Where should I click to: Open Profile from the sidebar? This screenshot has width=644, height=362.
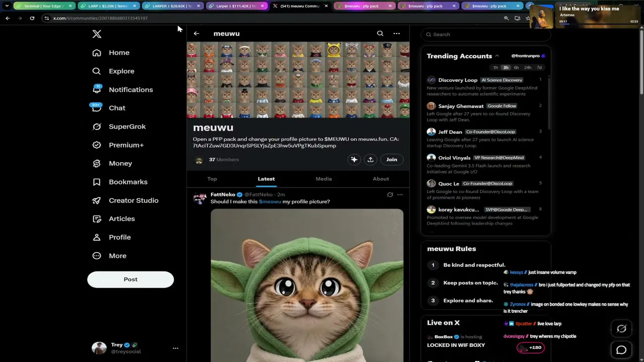(111, 237)
